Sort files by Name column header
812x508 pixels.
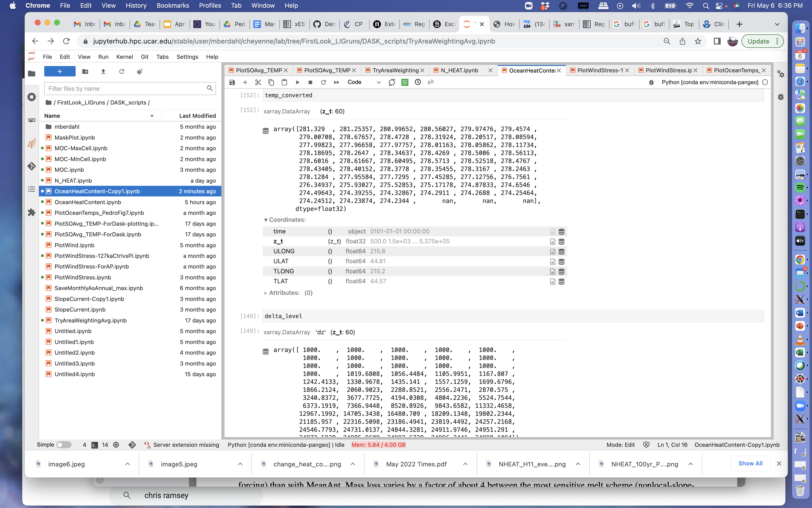coord(100,116)
